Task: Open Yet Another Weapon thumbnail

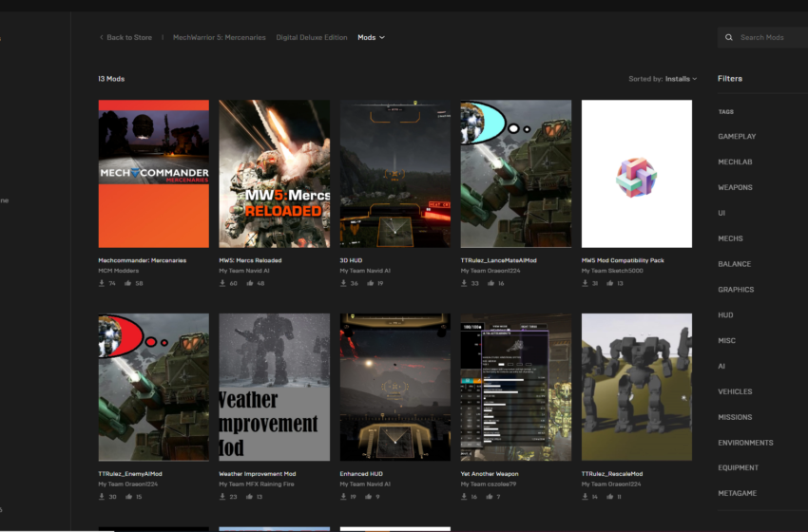Action: tap(516, 388)
